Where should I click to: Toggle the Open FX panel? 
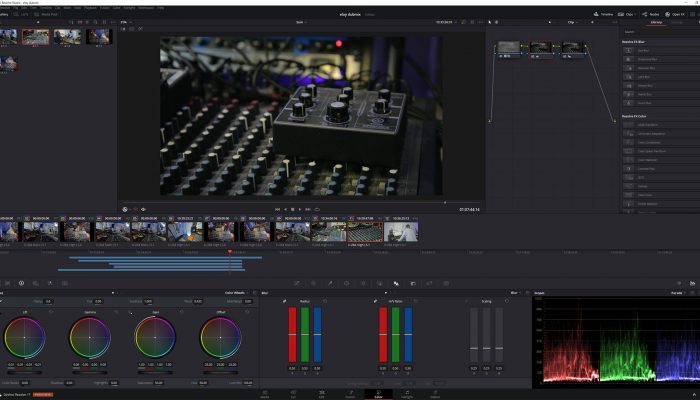point(675,14)
